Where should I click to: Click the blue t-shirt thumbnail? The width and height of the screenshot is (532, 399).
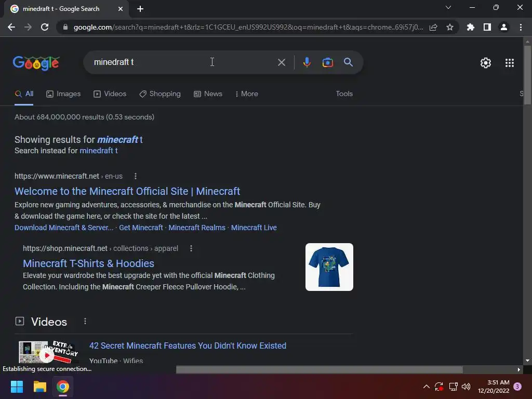tap(329, 267)
